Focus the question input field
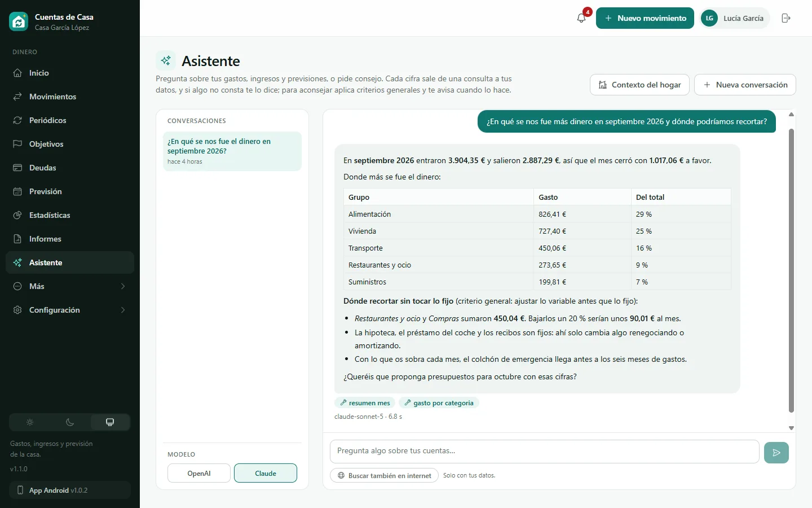This screenshot has height=508, width=812. [545, 452]
